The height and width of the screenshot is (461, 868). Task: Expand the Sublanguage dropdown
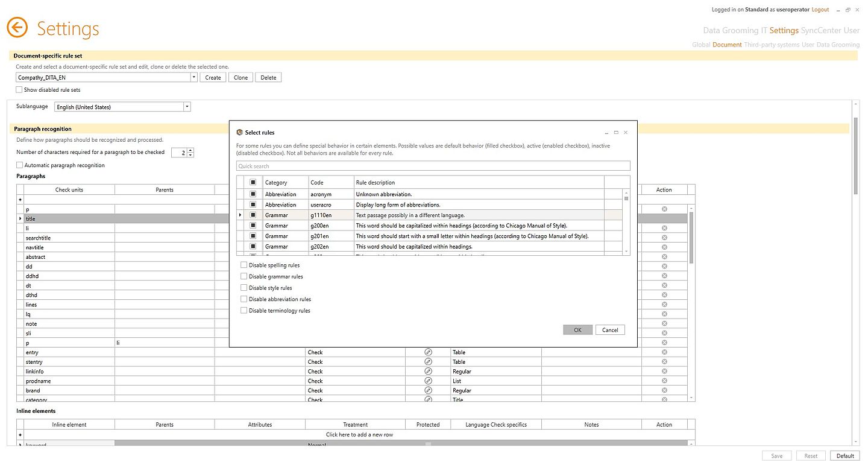[187, 107]
